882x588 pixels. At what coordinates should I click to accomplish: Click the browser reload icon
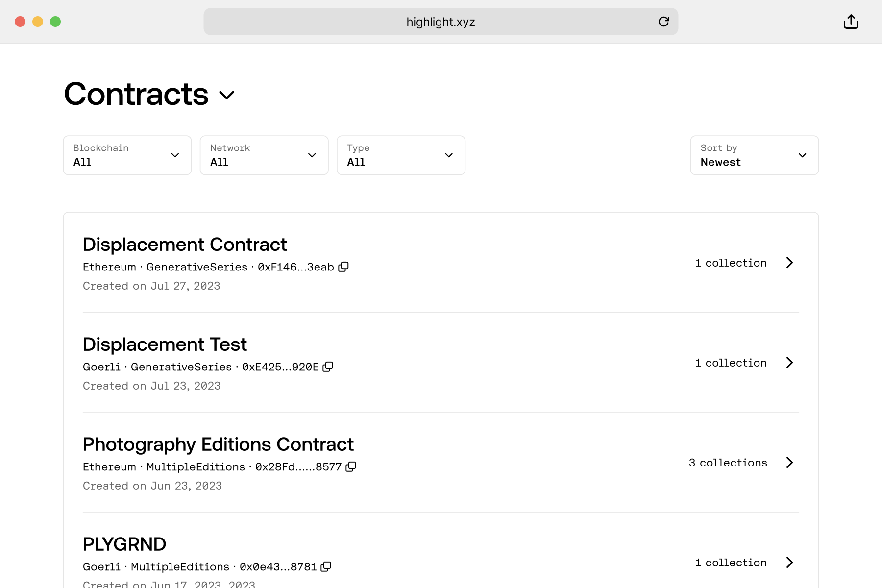(x=663, y=22)
